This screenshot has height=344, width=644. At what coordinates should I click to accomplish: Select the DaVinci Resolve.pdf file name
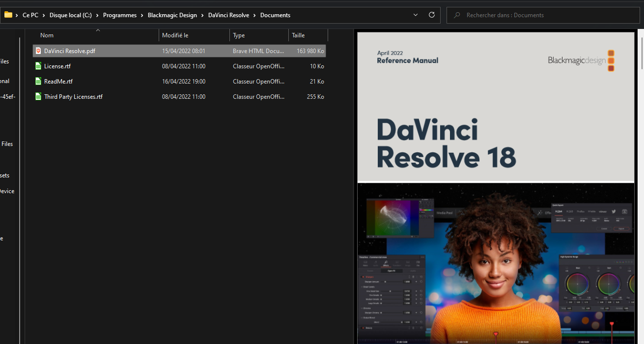(x=70, y=51)
